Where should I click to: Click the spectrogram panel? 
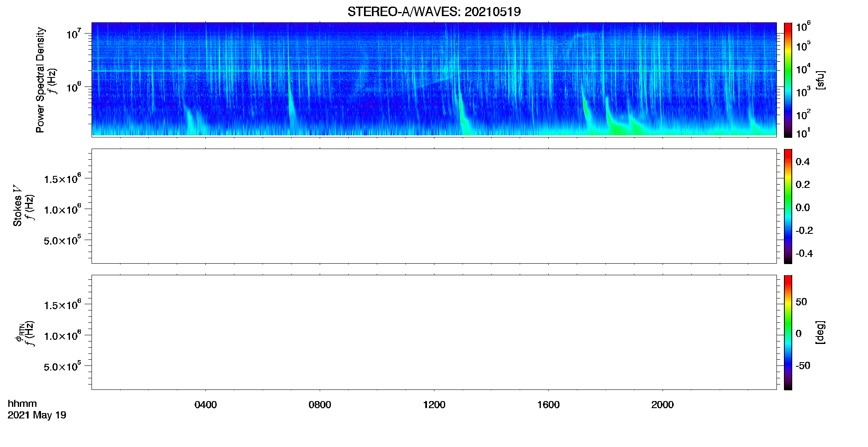pyautogui.click(x=434, y=79)
